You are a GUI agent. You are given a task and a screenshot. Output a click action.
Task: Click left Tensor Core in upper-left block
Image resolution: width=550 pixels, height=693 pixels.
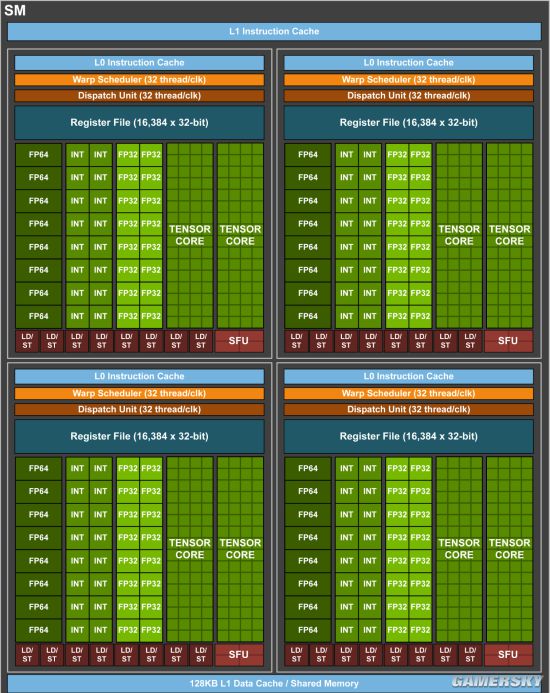190,235
